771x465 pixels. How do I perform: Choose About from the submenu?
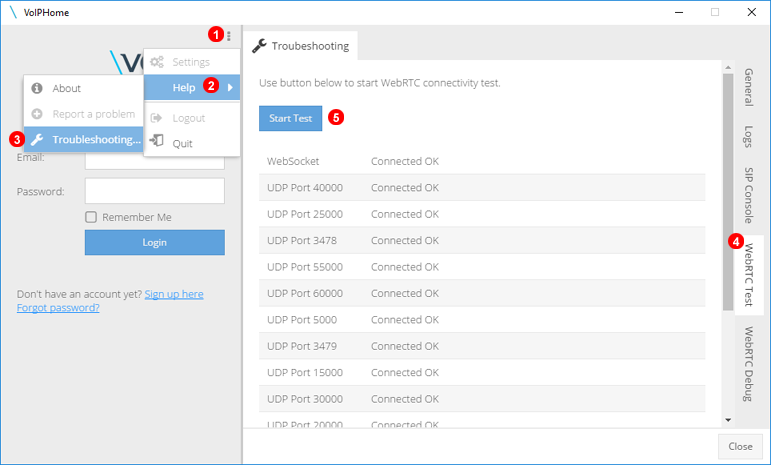coord(84,88)
